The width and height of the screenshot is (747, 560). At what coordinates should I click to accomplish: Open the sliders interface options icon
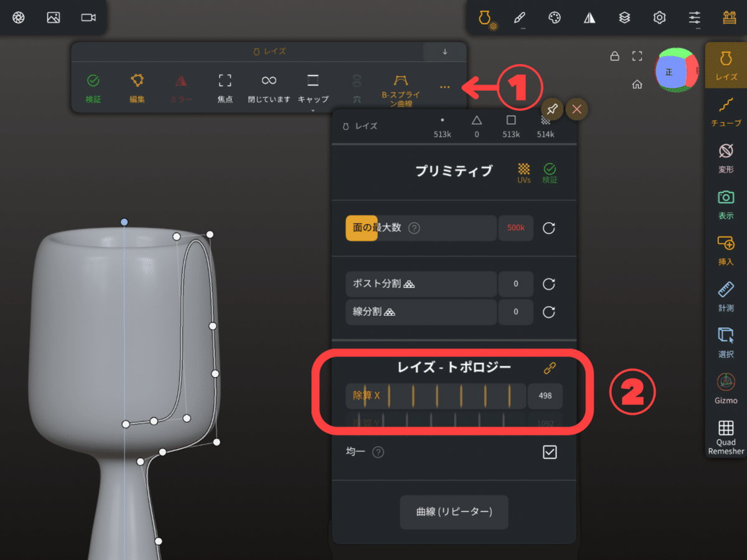695,19
